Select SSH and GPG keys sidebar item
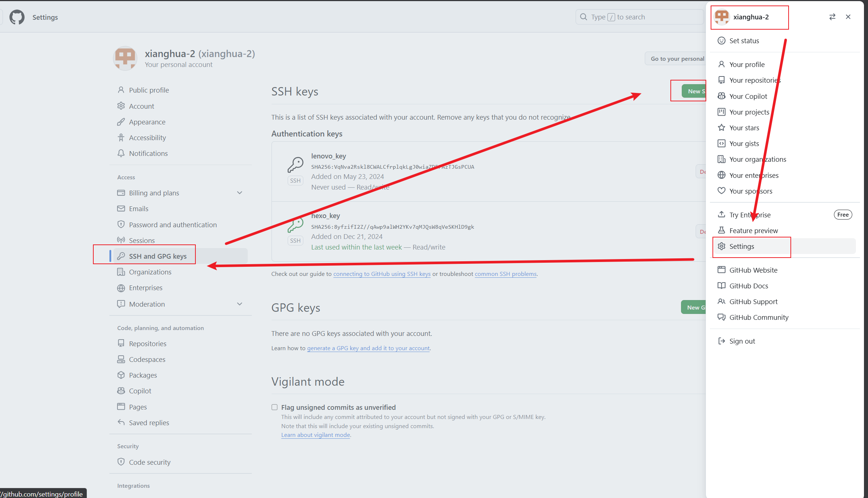This screenshot has width=868, height=498. pyautogui.click(x=158, y=256)
